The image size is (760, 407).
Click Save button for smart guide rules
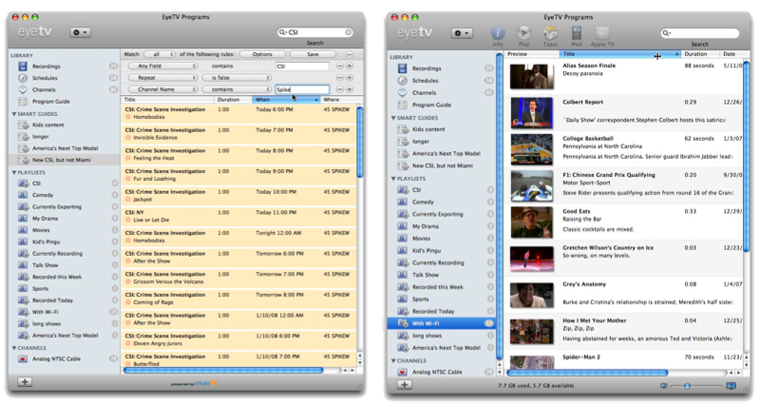pyautogui.click(x=313, y=54)
